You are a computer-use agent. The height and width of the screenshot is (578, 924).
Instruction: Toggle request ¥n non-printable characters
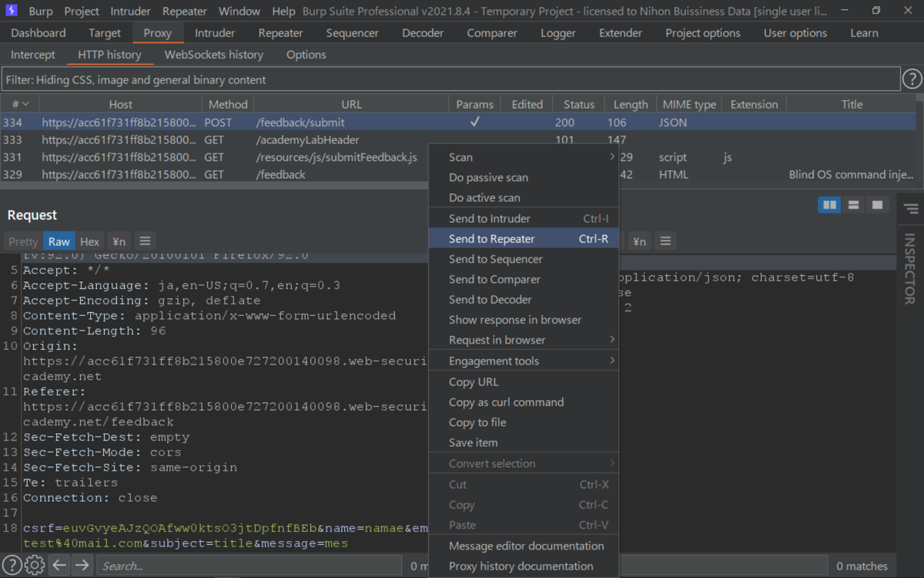118,241
